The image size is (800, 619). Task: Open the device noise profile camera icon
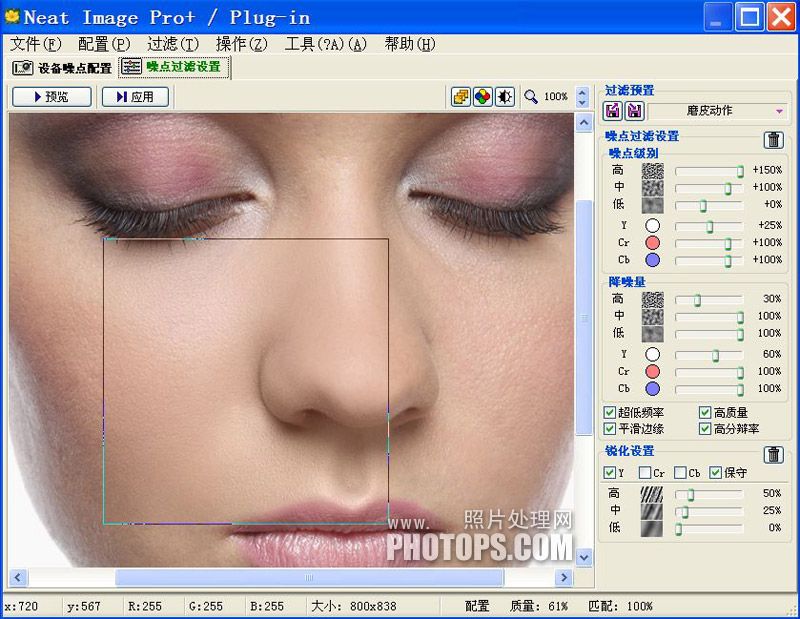22,68
